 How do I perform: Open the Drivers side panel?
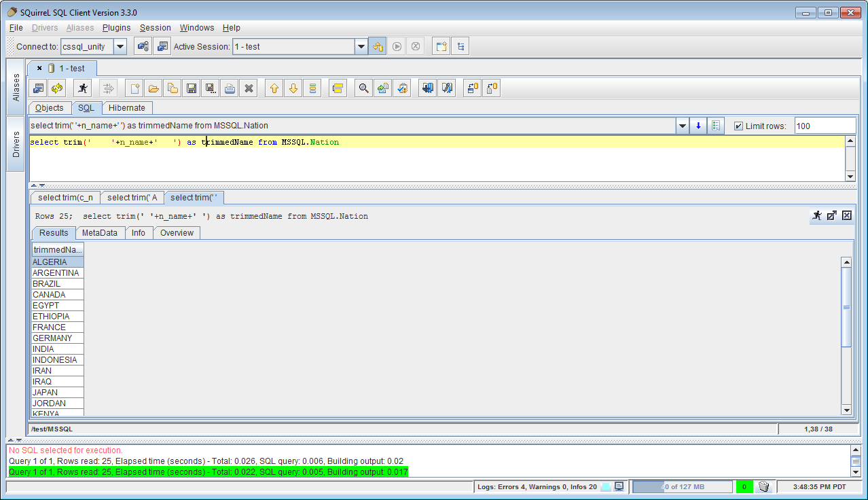(16, 144)
